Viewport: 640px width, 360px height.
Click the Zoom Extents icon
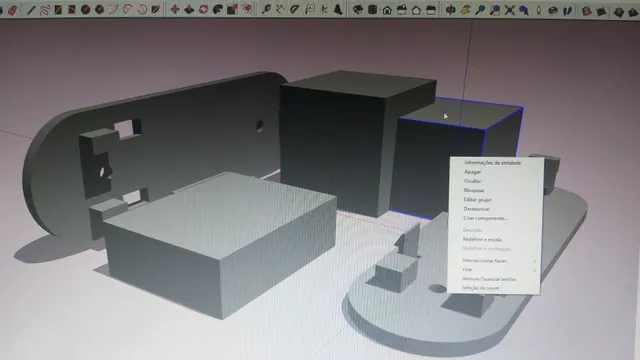(509, 10)
